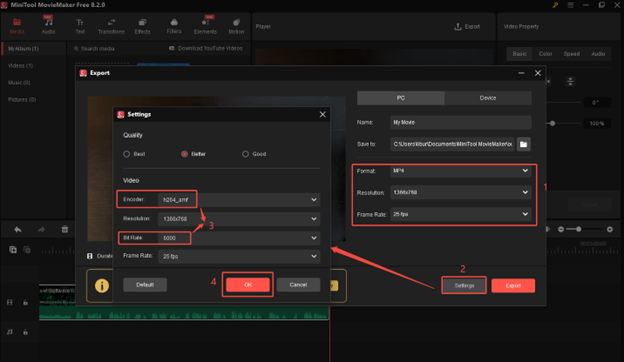The height and width of the screenshot is (362, 624).
Task: Click the Download YouTube Videos link
Action: (206, 48)
